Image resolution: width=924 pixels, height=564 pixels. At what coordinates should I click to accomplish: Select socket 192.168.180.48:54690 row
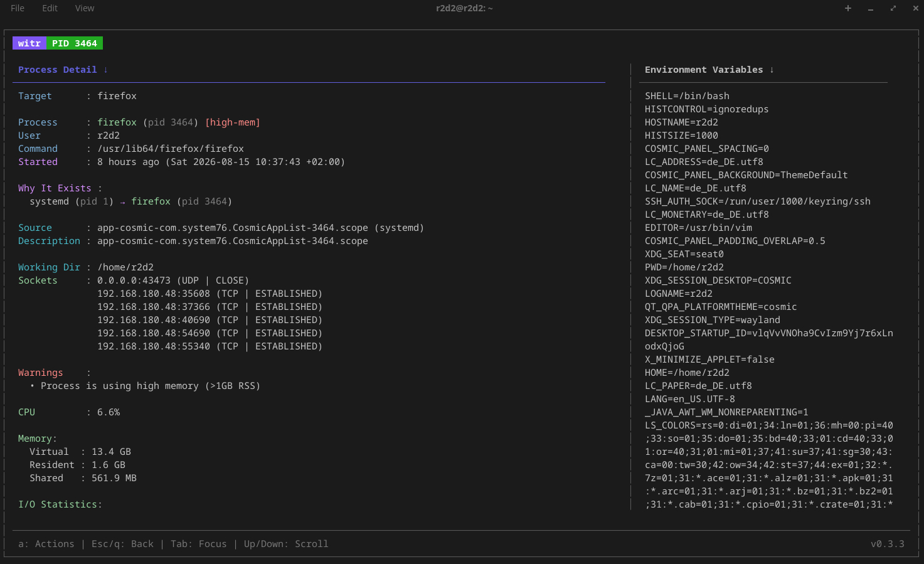[210, 333]
